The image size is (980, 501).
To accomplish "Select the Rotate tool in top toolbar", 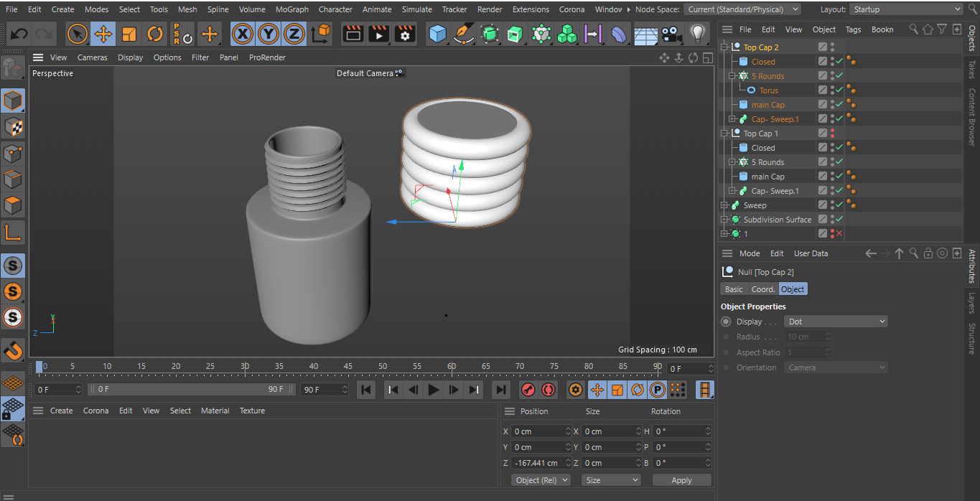I will coord(155,34).
